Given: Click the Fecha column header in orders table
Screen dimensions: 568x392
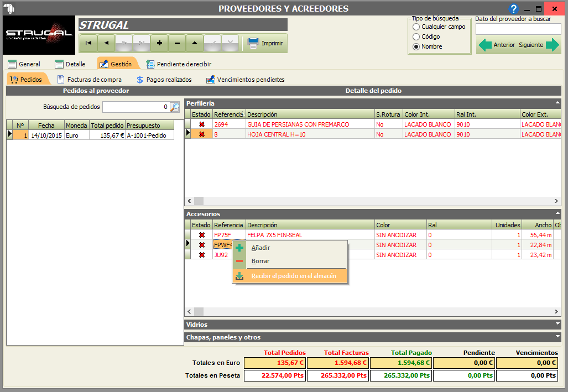Looking at the screenshot, I should click(x=46, y=126).
